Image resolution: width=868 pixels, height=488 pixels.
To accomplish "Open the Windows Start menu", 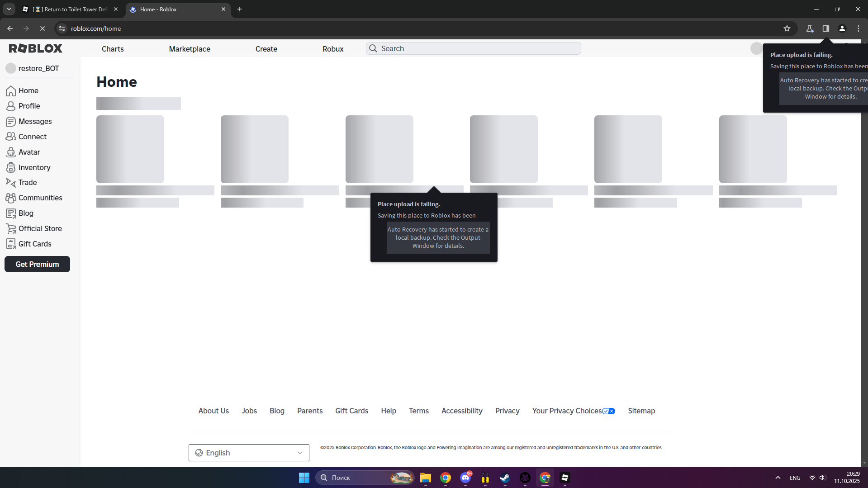I will pyautogui.click(x=304, y=478).
